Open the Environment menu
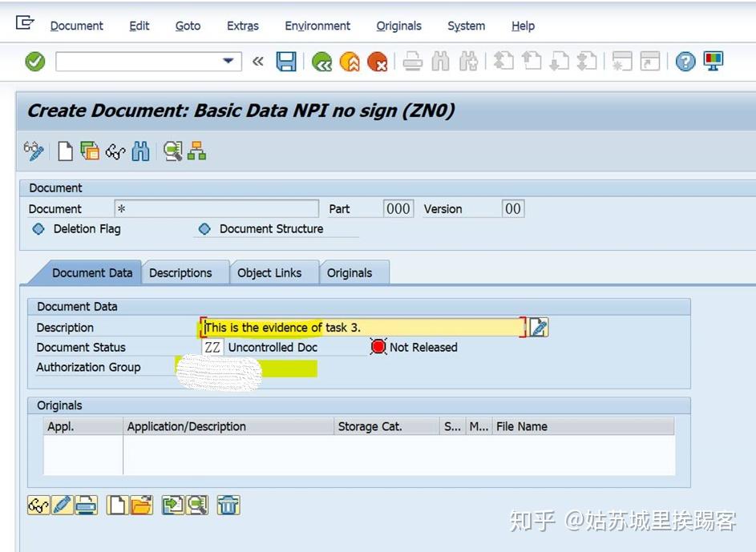This screenshot has width=756, height=552. click(x=317, y=26)
